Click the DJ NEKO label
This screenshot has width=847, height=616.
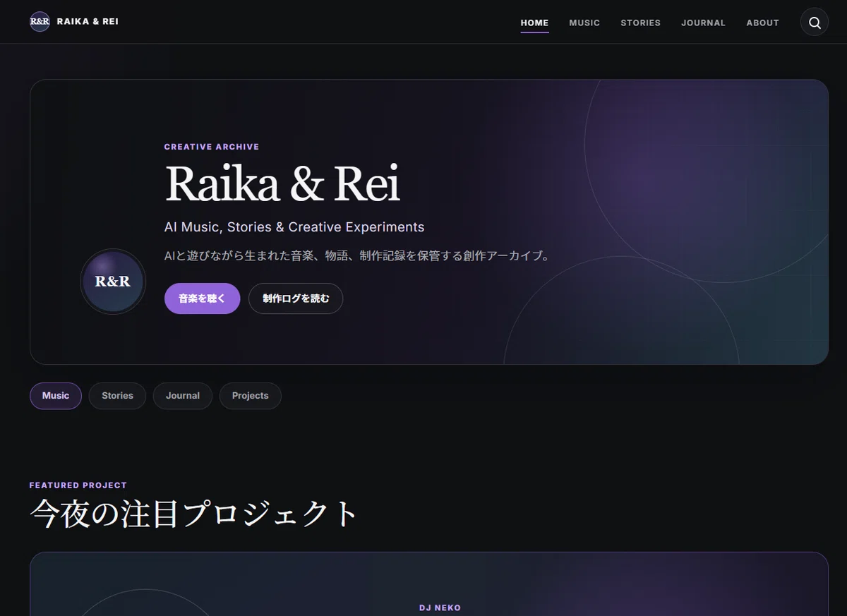(x=440, y=608)
